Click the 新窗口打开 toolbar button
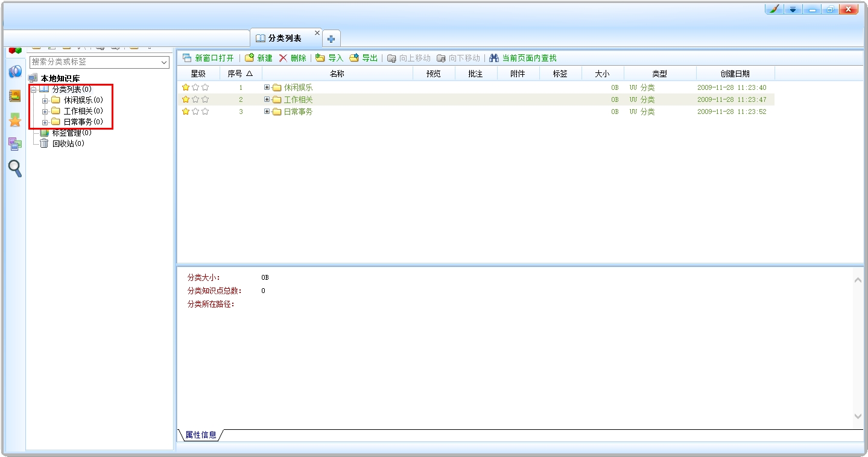The height and width of the screenshot is (457, 868). (208, 58)
